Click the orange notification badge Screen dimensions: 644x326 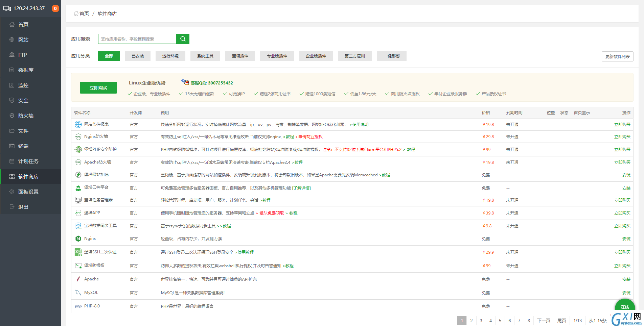(x=55, y=8)
